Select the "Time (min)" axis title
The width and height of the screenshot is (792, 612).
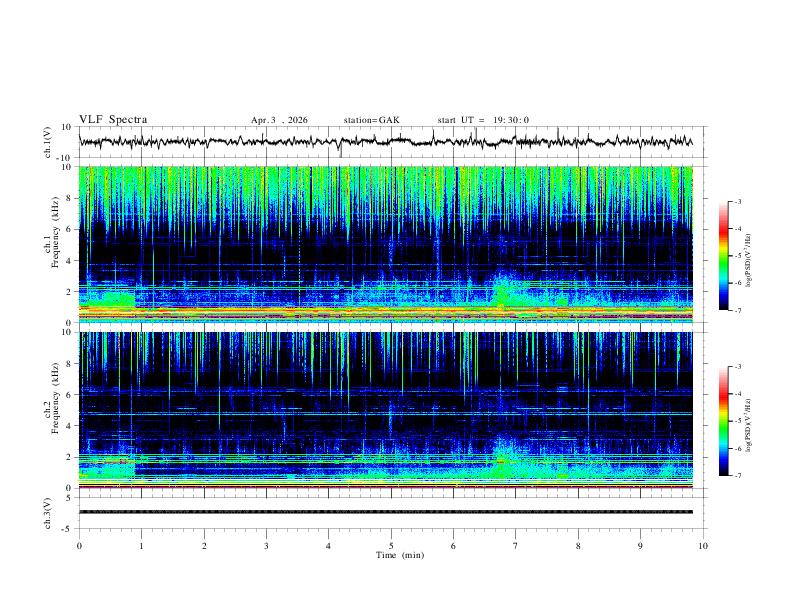400,555
